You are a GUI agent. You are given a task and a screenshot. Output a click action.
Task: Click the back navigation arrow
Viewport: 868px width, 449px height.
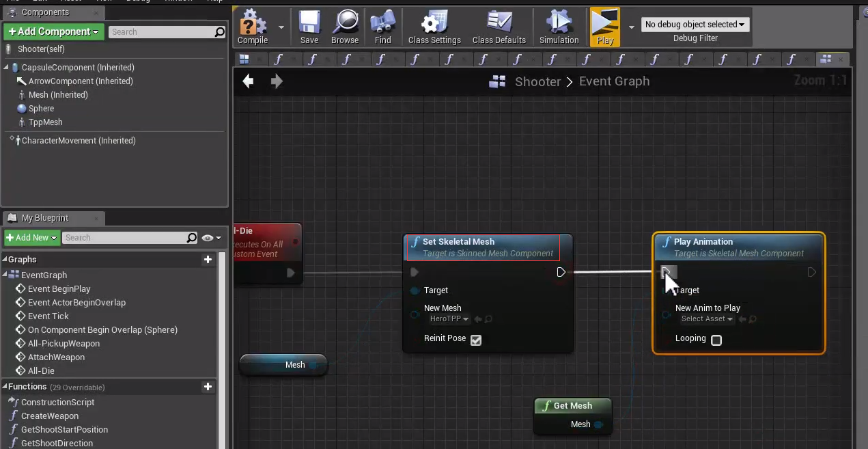248,81
